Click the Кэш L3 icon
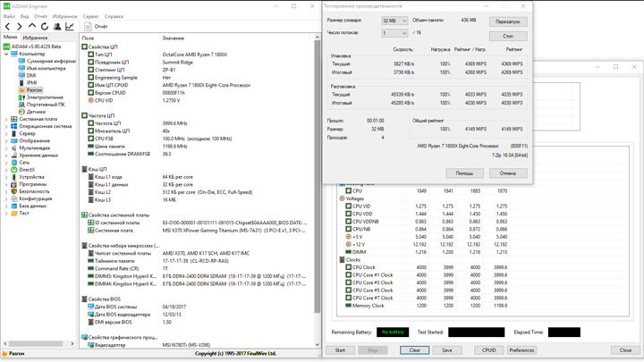The image size is (644, 362). tap(90, 200)
